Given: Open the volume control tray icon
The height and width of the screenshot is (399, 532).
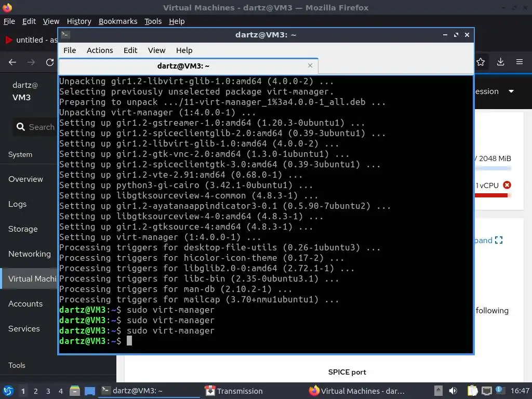Looking at the screenshot, I should point(453,391).
